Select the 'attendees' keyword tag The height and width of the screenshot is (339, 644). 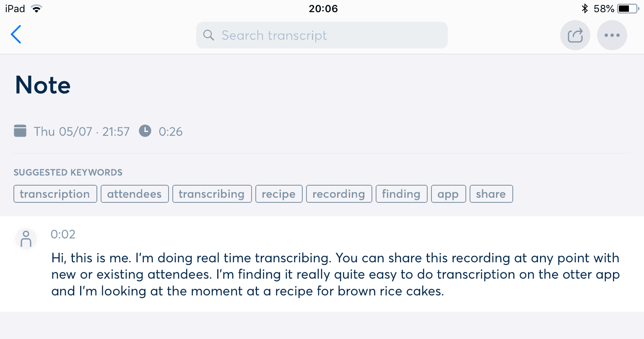(x=135, y=194)
